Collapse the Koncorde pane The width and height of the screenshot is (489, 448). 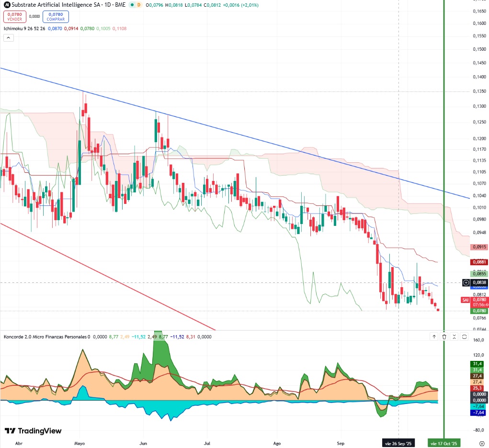click(x=455, y=336)
